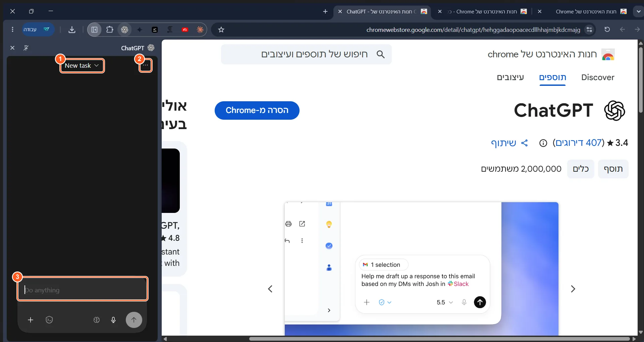Open the Extensions puzzle-piece menu
Screen dimensions: 644x342
click(110, 30)
